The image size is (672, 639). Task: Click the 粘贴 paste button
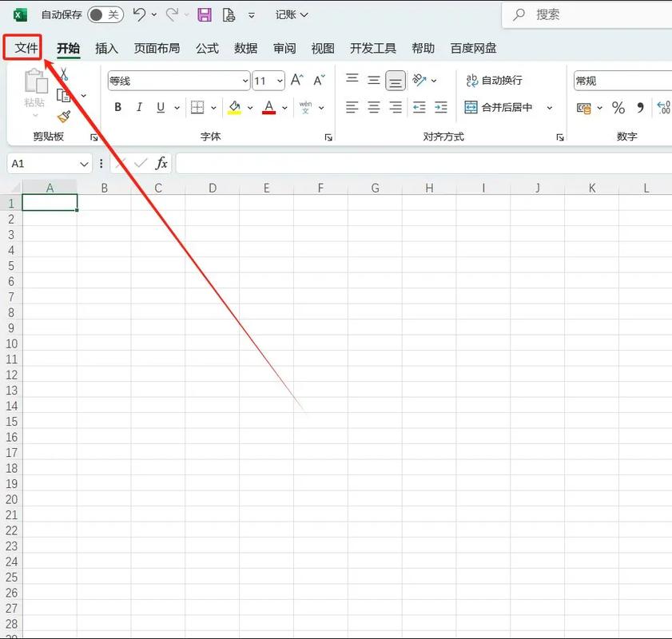[34, 92]
